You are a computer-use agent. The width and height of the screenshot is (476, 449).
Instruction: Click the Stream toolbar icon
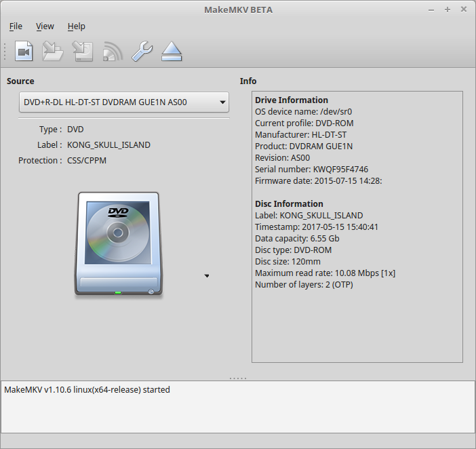point(113,51)
